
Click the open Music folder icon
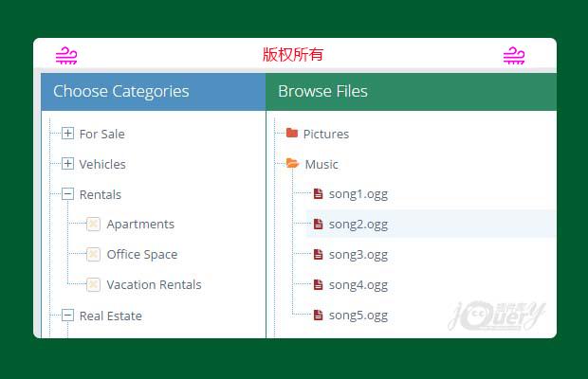click(x=292, y=164)
